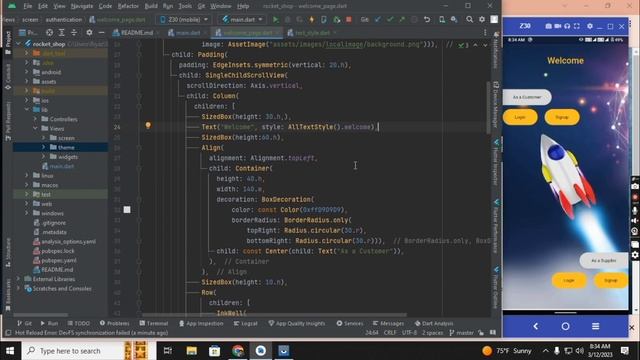Click Collapse All icon in Project panel
The height and width of the screenshot is (360, 640).
[x=74, y=32]
